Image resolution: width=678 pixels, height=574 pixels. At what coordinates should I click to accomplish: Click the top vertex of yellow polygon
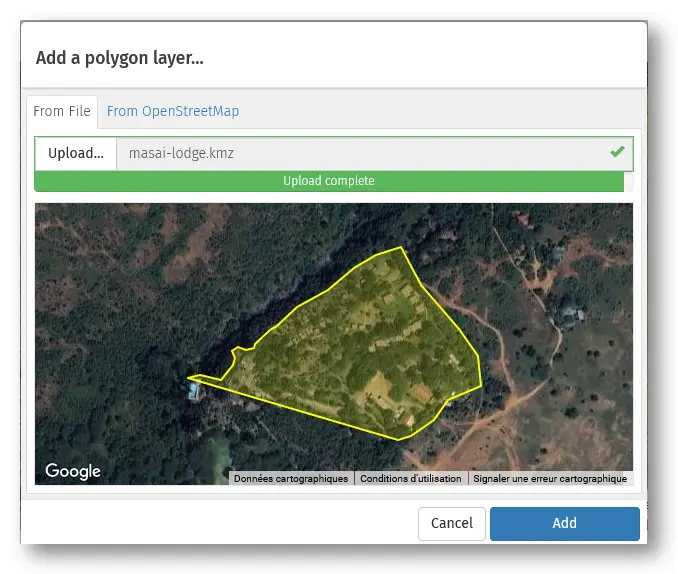tap(401, 248)
